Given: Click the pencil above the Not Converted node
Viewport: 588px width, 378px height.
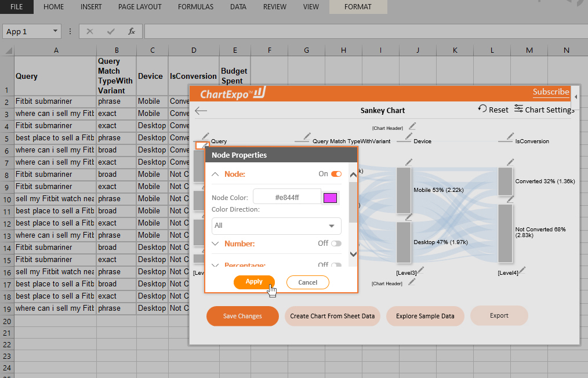Looking at the screenshot, I should click(510, 199).
